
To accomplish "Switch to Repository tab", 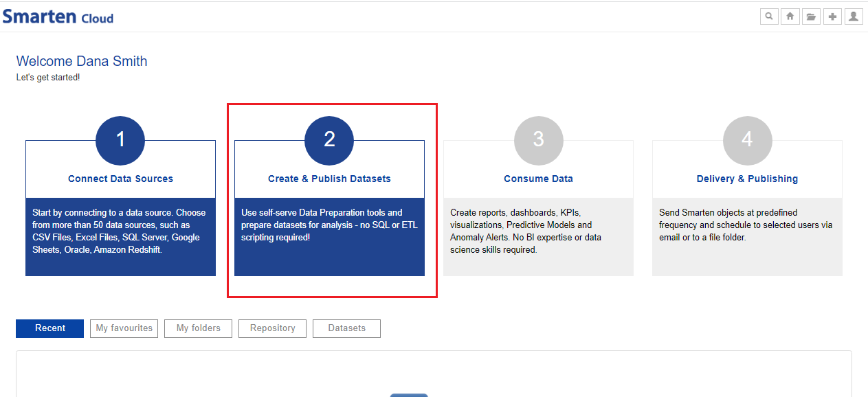I will tap(272, 328).
